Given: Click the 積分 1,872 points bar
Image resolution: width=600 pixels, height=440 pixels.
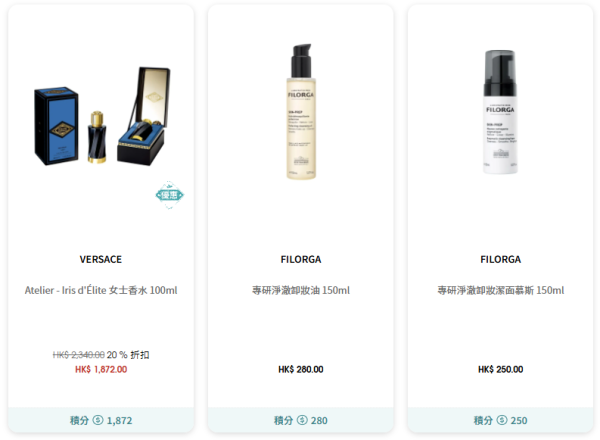Looking at the screenshot, I should click(x=101, y=420).
